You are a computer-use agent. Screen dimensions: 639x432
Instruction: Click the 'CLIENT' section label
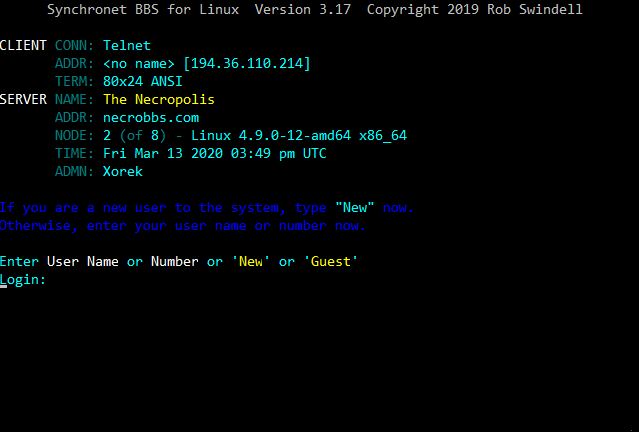tap(23, 45)
